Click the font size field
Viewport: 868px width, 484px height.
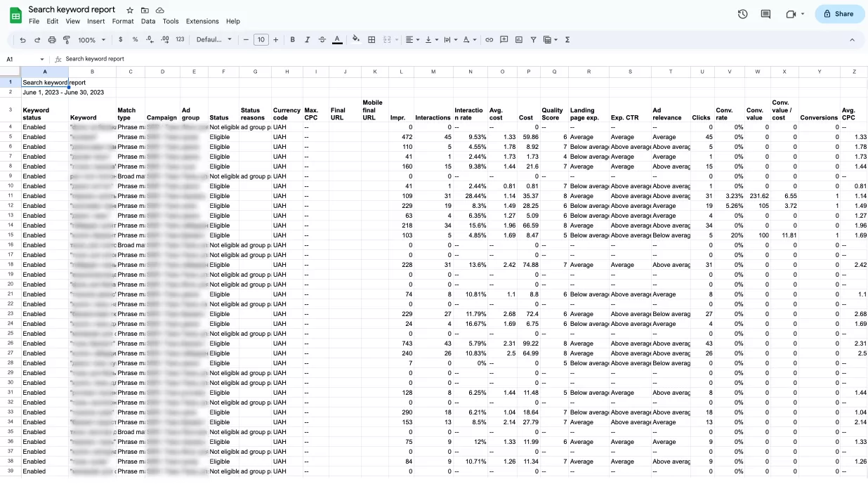pyautogui.click(x=261, y=40)
